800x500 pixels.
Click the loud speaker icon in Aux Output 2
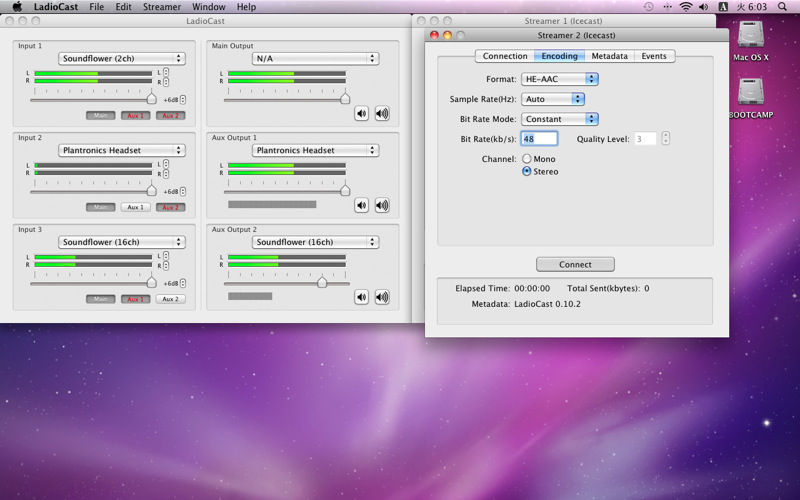pos(382,297)
